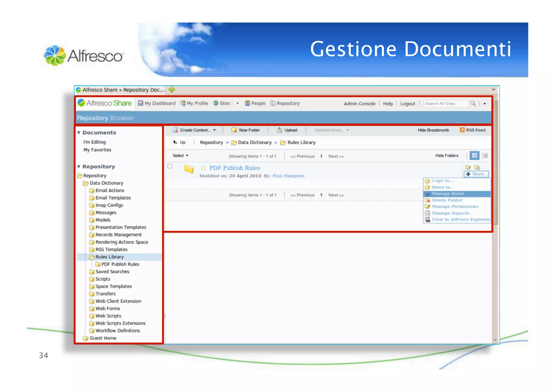The height and width of the screenshot is (392, 555).
Task: Click the People icon
Action: 247,103
